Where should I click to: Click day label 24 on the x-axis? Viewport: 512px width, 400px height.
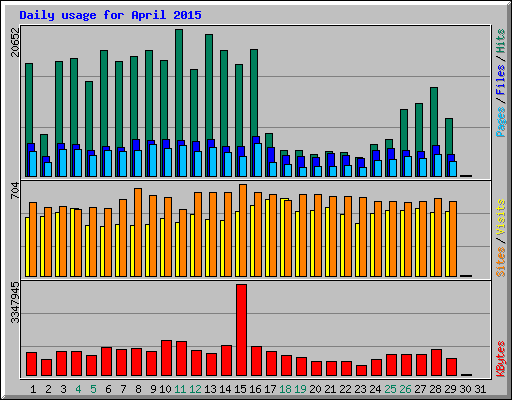pos(376,389)
